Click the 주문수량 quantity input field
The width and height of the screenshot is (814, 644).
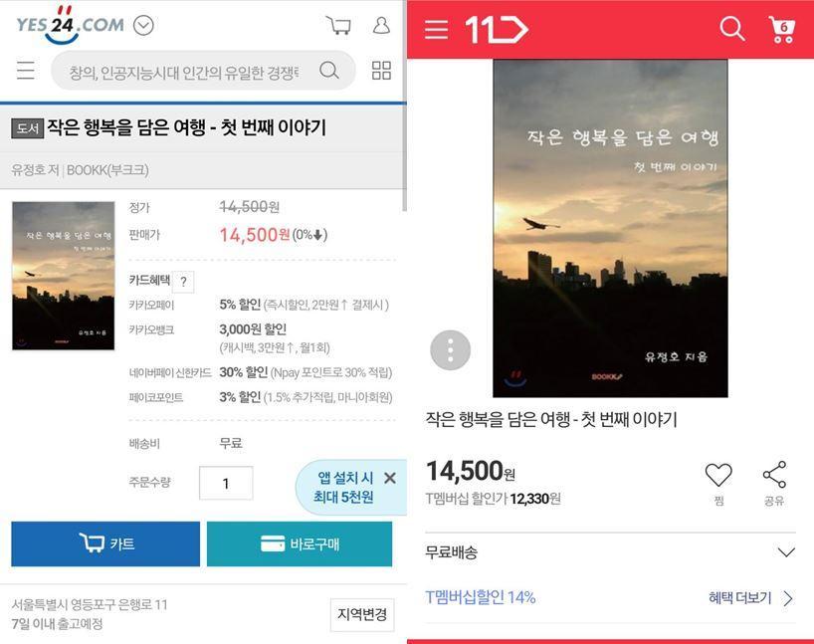point(226,483)
